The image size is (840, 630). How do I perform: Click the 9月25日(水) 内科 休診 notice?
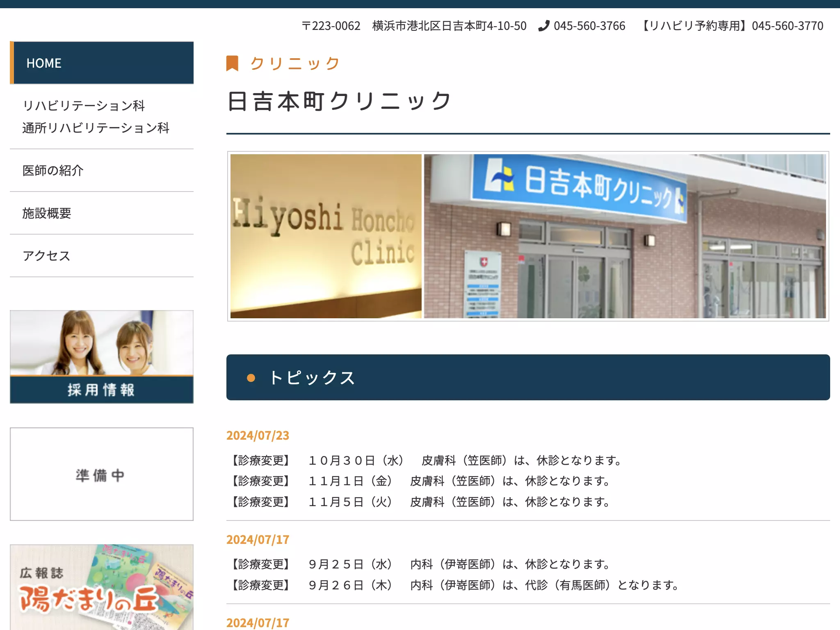420,564
